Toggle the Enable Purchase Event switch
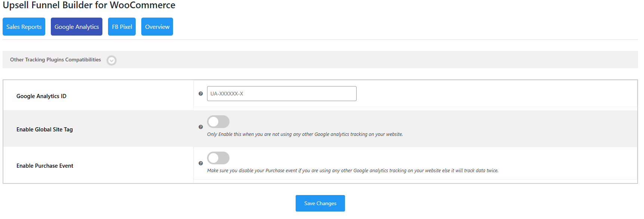The height and width of the screenshot is (219, 644). coord(218,158)
